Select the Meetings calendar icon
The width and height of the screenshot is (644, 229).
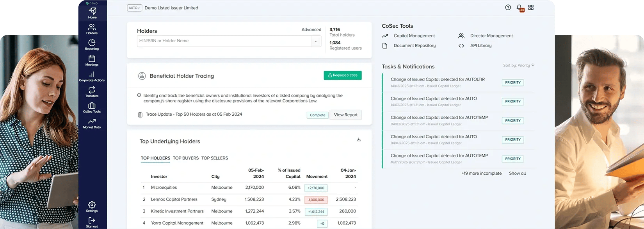point(92,60)
